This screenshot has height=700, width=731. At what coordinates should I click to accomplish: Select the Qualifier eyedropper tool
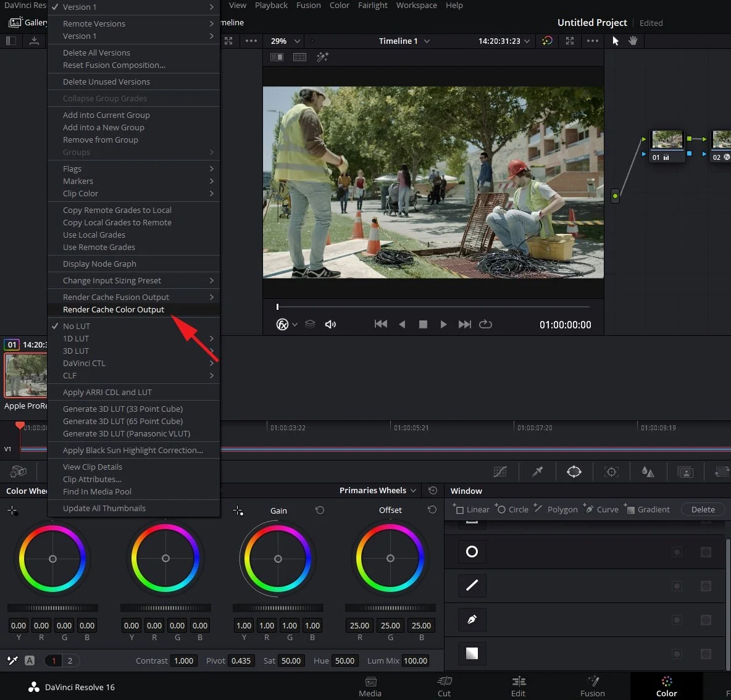point(537,472)
